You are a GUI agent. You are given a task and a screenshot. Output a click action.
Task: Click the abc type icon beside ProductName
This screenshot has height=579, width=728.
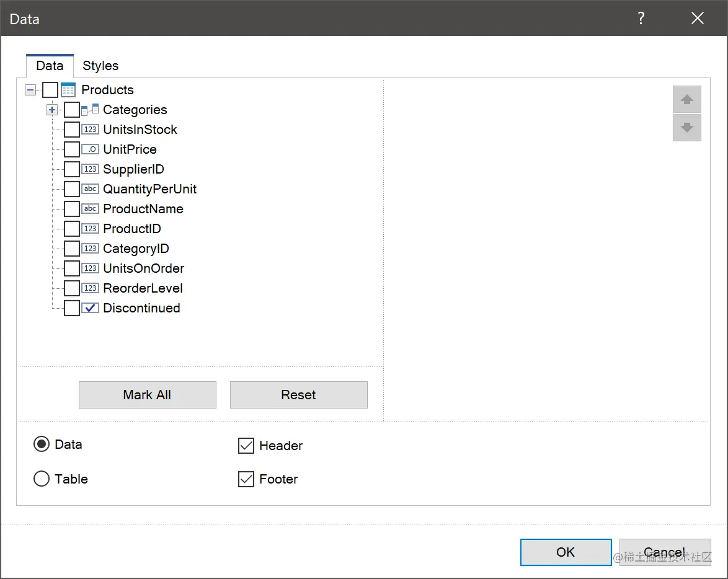click(x=90, y=209)
